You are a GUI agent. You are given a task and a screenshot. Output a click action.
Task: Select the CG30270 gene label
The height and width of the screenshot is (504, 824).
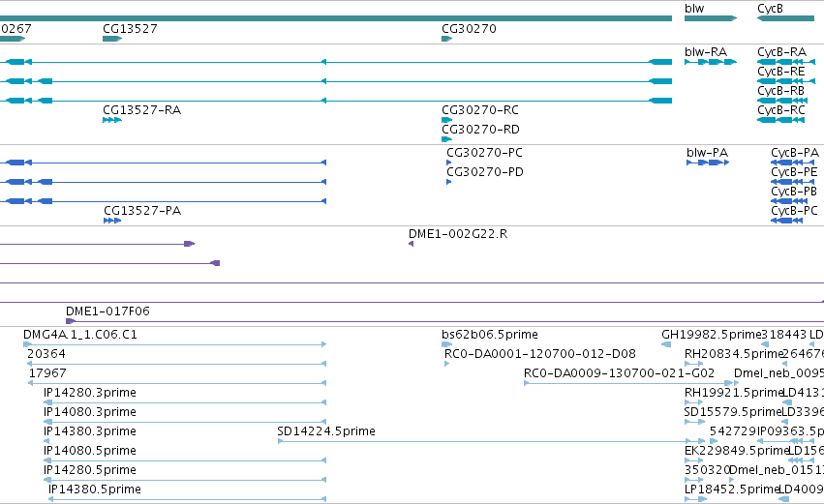tap(469, 28)
